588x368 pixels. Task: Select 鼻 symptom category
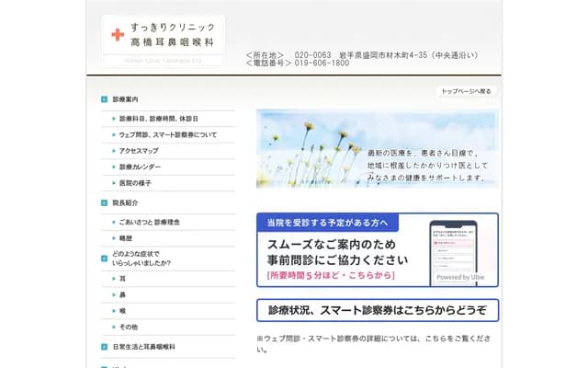[122, 294]
